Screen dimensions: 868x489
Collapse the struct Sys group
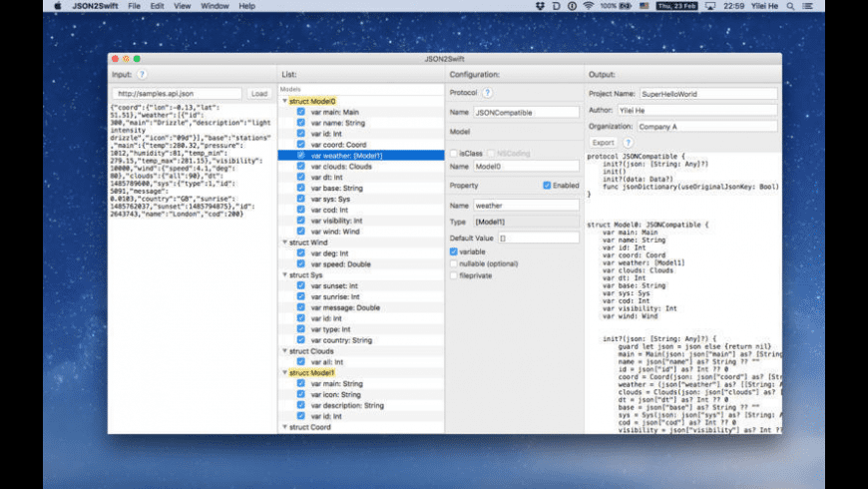[x=284, y=272]
